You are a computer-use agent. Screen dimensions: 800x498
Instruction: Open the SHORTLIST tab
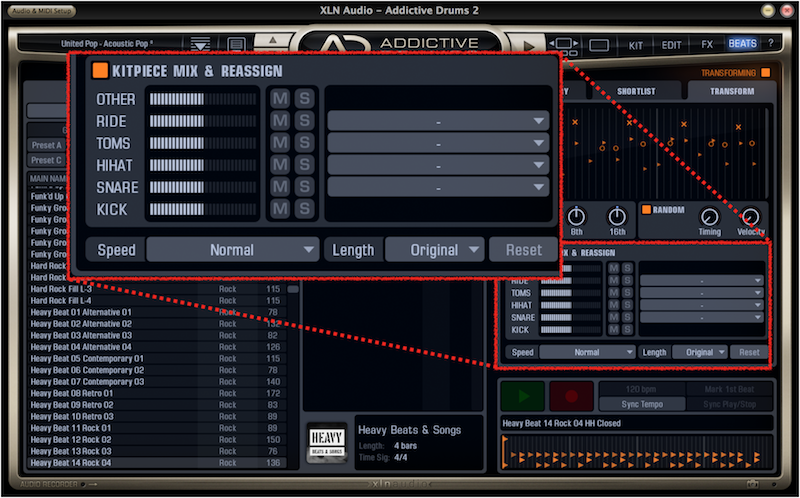click(636, 91)
